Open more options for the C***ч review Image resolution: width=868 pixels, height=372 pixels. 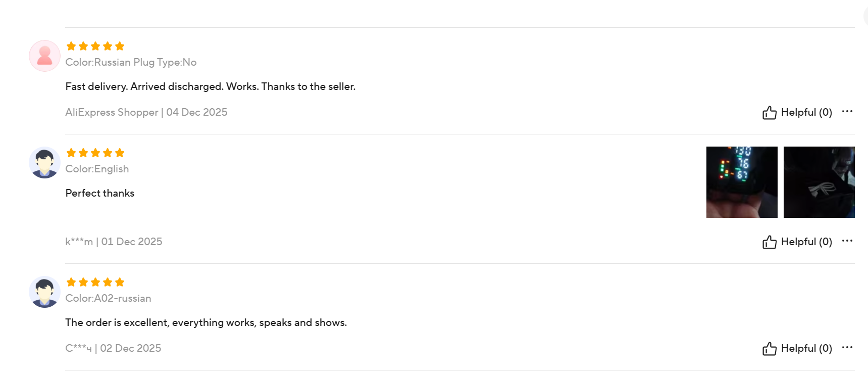tap(847, 347)
